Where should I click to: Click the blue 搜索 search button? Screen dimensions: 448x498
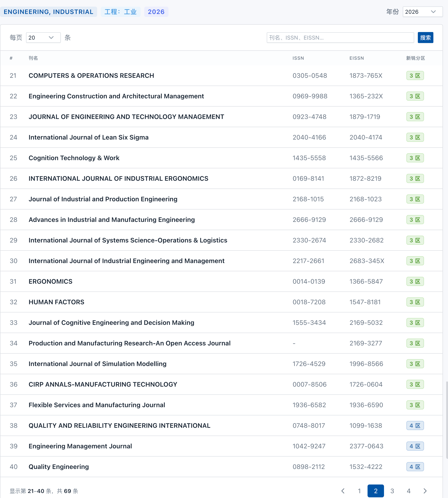pos(425,38)
